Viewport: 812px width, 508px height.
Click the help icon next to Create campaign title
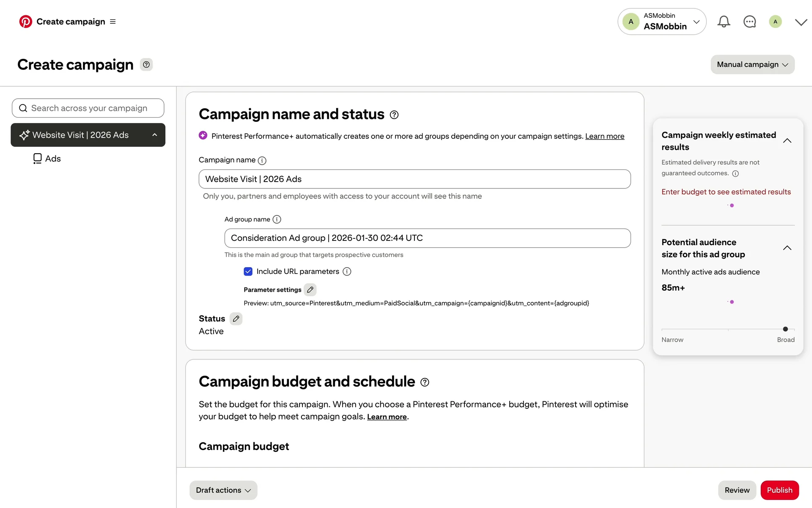pyautogui.click(x=146, y=65)
